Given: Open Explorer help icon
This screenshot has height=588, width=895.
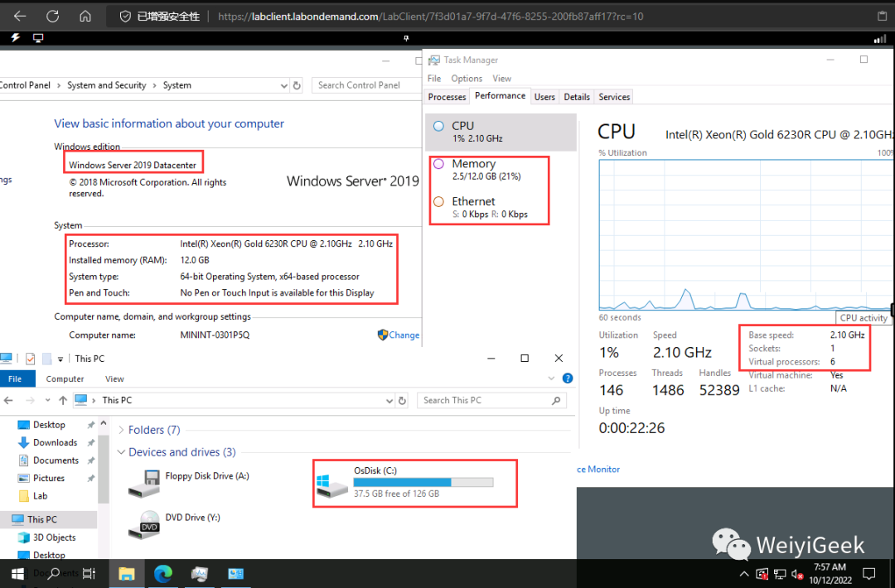Looking at the screenshot, I should click(x=568, y=378).
